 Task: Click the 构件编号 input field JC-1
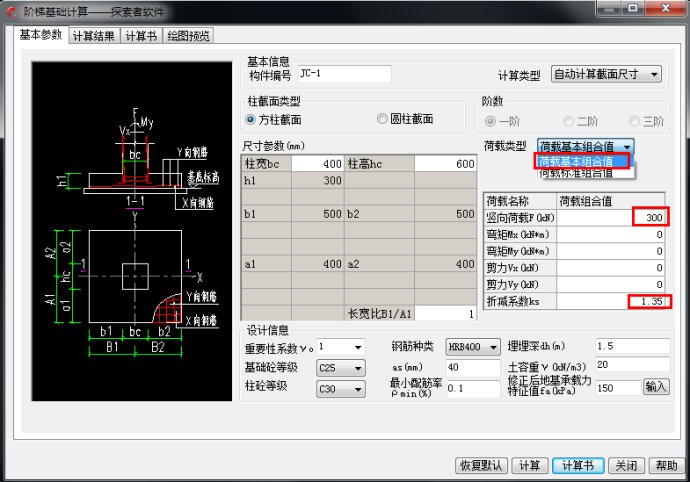[345, 74]
